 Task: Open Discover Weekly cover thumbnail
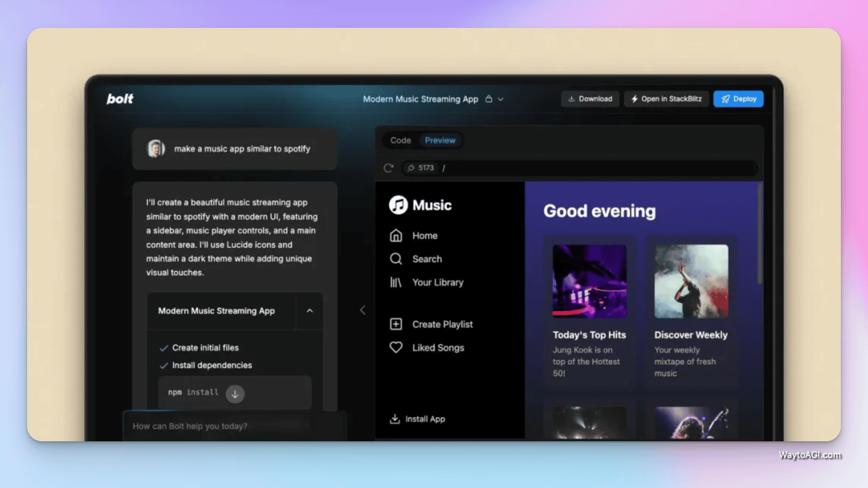click(691, 281)
